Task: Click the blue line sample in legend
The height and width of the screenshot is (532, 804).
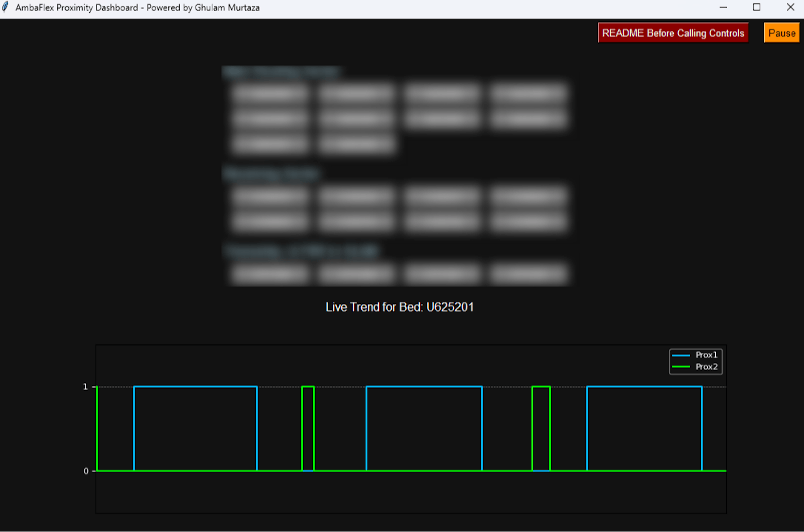Action: pos(681,355)
